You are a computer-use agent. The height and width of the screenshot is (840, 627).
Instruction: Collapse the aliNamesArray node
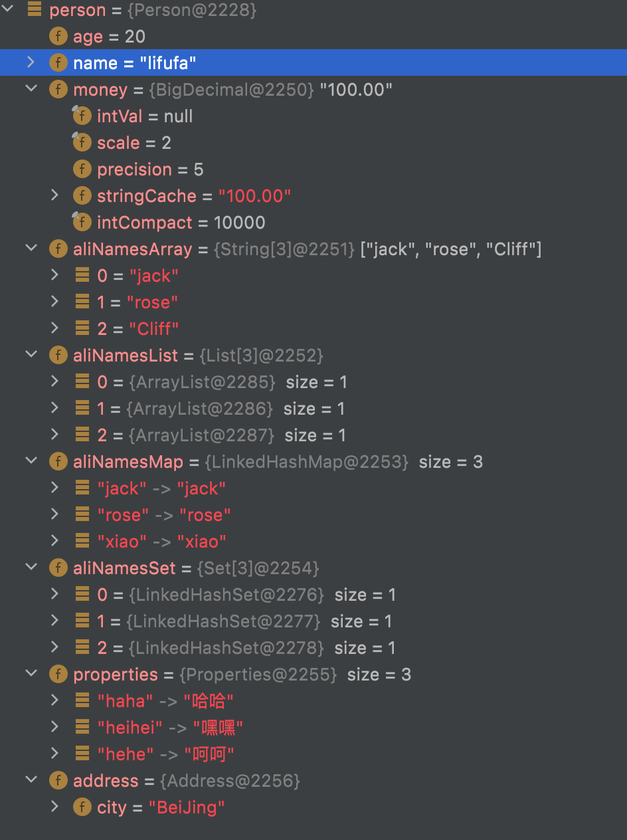tap(31, 249)
